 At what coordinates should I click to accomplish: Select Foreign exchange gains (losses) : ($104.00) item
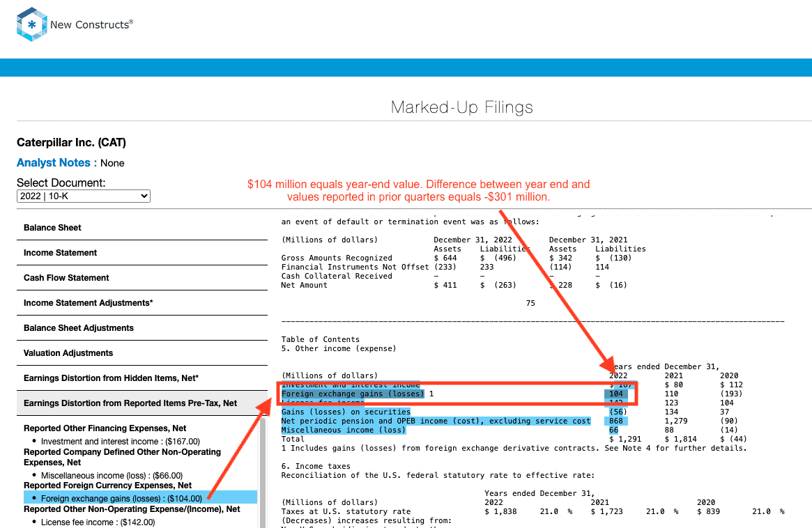140,498
